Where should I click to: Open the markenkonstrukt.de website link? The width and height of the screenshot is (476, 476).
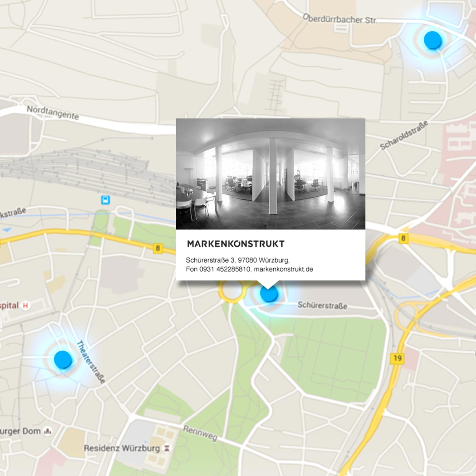(x=283, y=269)
